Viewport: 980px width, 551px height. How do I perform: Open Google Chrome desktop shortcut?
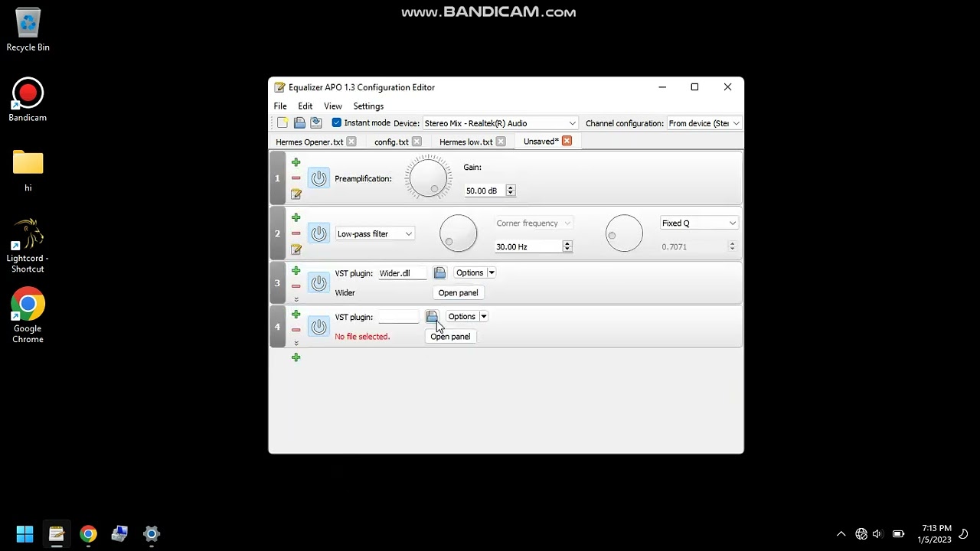pyautogui.click(x=28, y=316)
